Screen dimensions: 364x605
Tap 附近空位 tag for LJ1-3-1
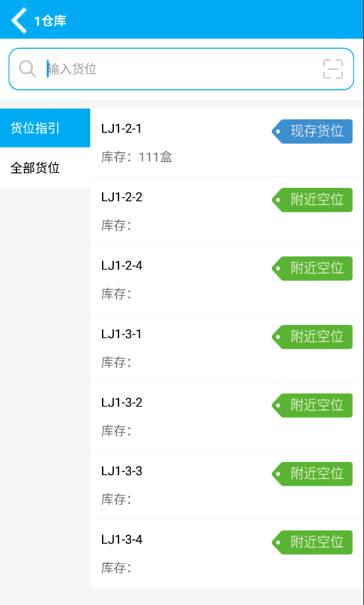pos(312,337)
